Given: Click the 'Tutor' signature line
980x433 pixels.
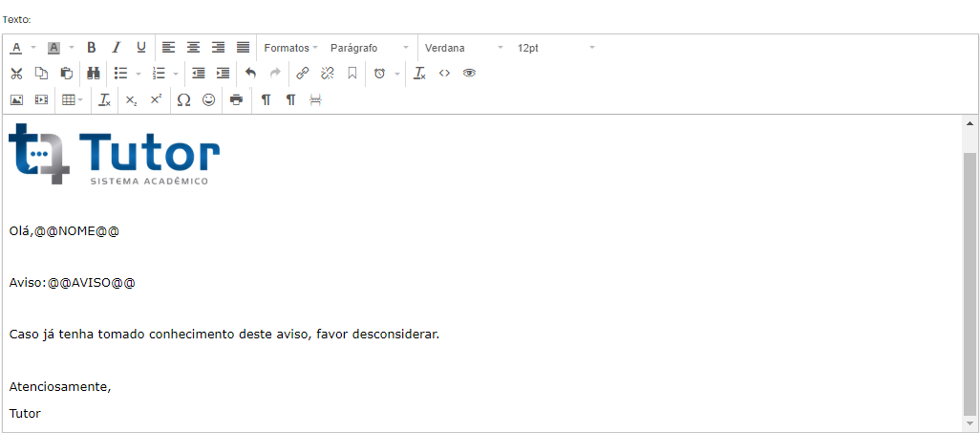Looking at the screenshot, I should 25,414.
